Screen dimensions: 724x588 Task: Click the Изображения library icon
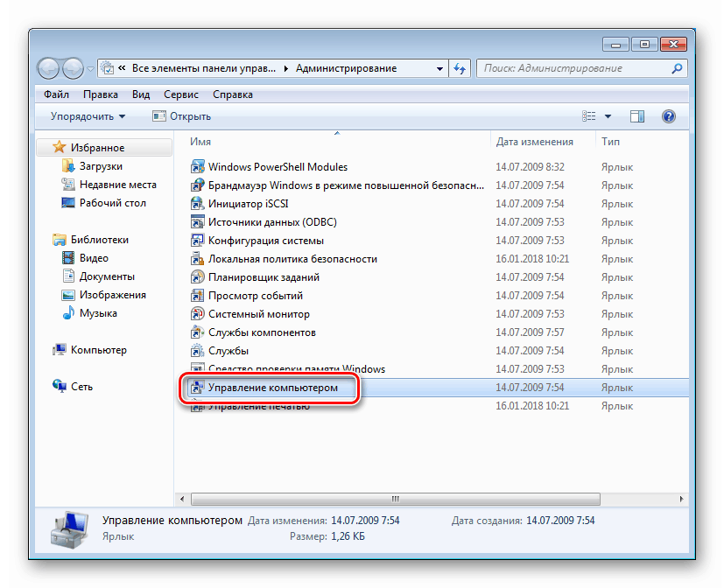(x=68, y=295)
